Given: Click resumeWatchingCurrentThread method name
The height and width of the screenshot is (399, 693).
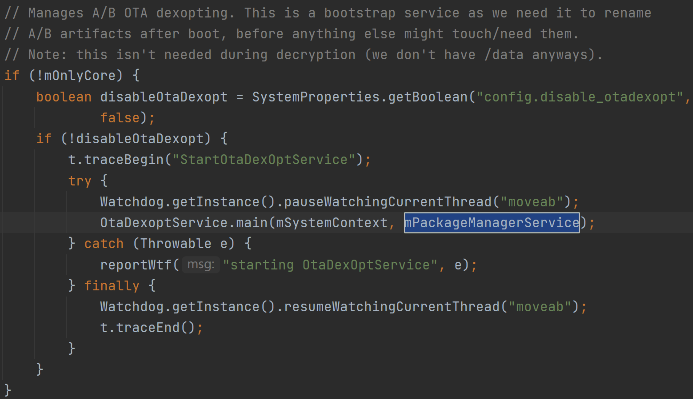Looking at the screenshot, I should pos(392,307).
